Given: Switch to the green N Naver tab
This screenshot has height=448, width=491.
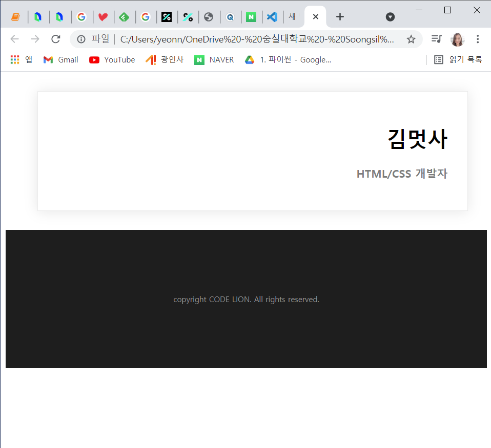Looking at the screenshot, I should point(251,17).
